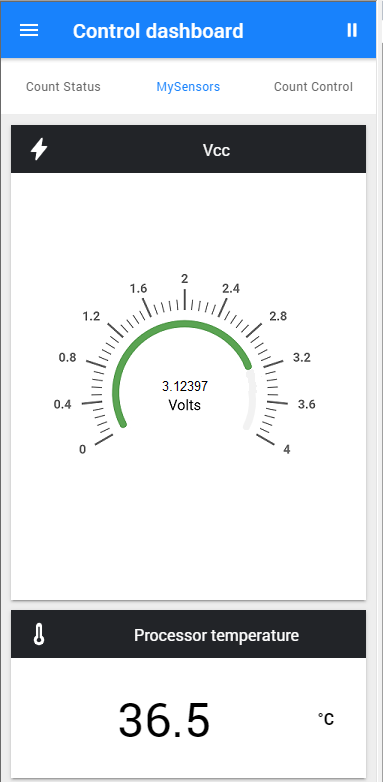Click the Processor temperature card header

coord(189,635)
